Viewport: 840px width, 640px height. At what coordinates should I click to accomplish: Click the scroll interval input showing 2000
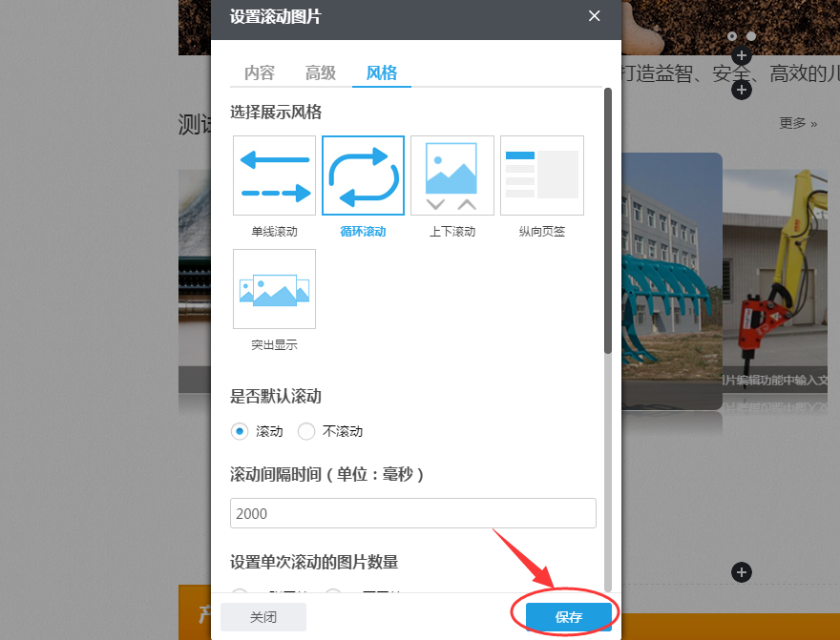coord(412,513)
